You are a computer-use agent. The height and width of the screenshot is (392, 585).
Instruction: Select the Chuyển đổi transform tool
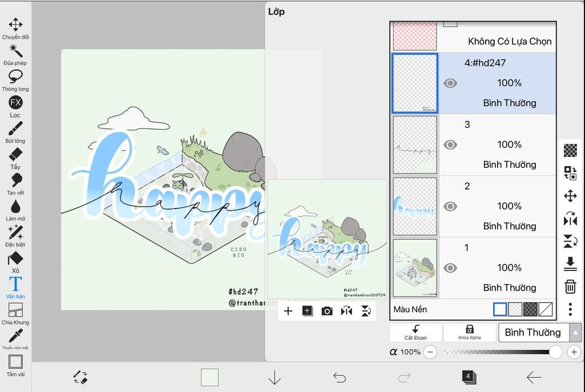tap(15, 29)
